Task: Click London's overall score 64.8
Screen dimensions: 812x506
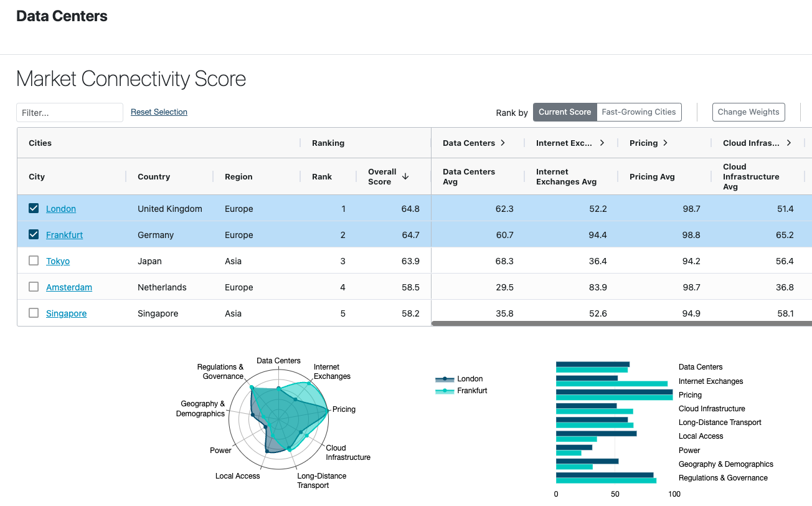Action: pyautogui.click(x=410, y=209)
